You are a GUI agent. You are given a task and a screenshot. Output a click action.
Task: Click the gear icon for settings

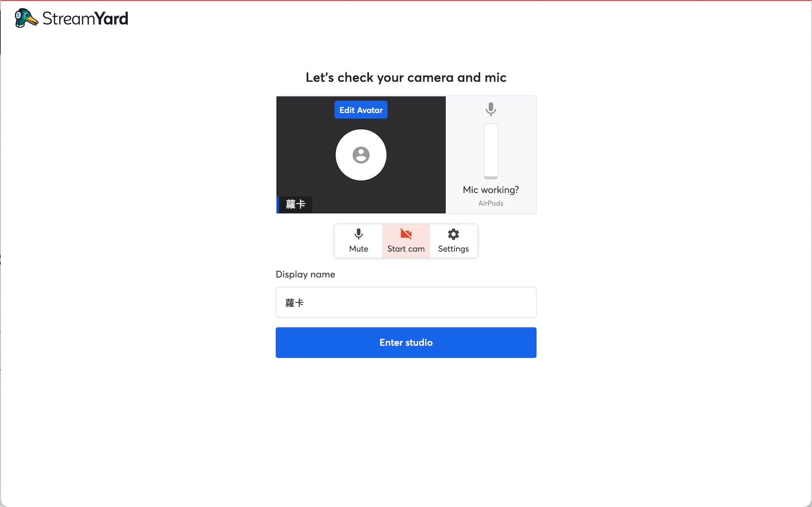(x=453, y=234)
